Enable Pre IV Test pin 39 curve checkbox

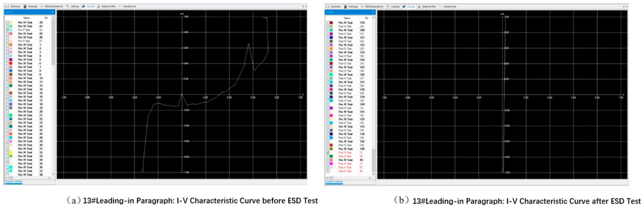pyautogui.click(x=7, y=22)
